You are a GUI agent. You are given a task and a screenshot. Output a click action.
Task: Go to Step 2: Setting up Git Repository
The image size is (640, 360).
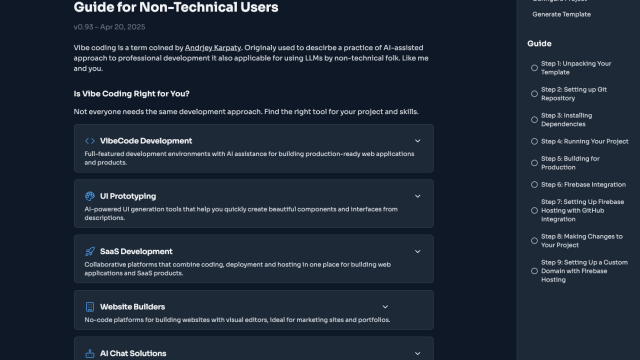point(574,94)
